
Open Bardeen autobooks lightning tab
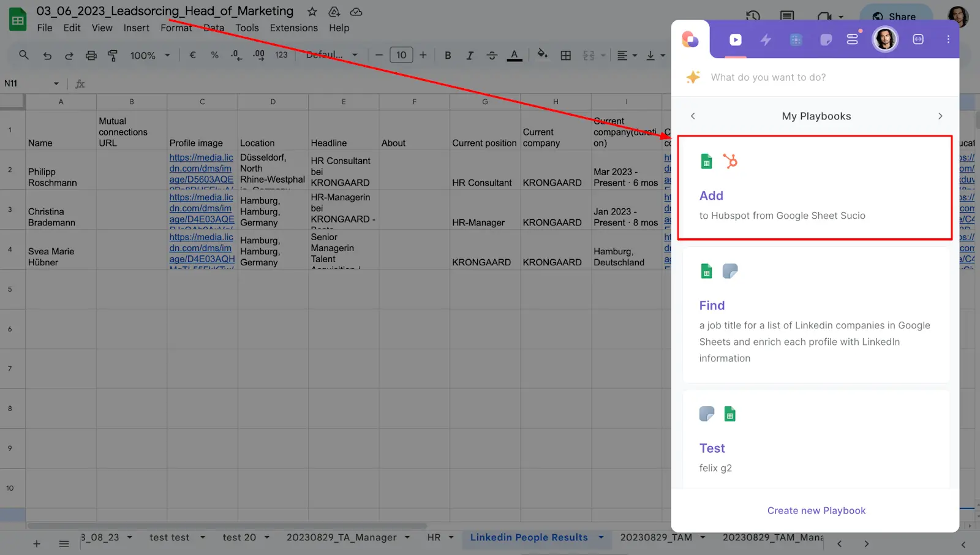point(766,40)
